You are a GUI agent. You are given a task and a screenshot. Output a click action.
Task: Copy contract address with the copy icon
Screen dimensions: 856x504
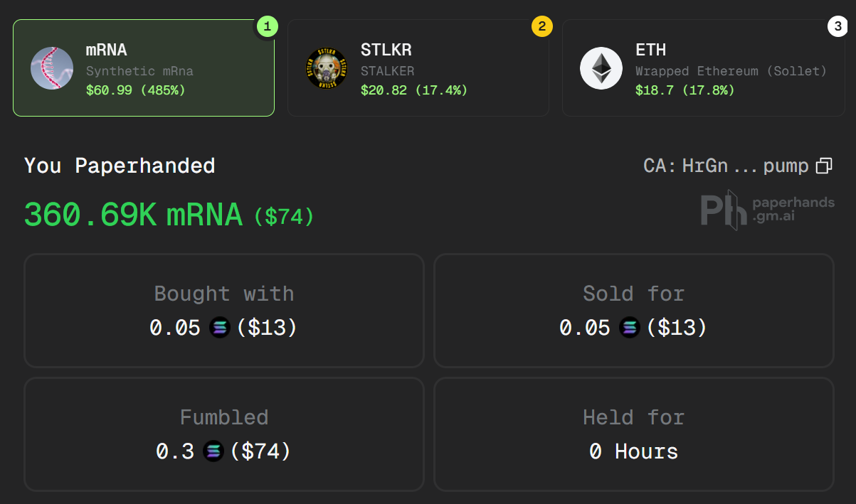pos(824,166)
